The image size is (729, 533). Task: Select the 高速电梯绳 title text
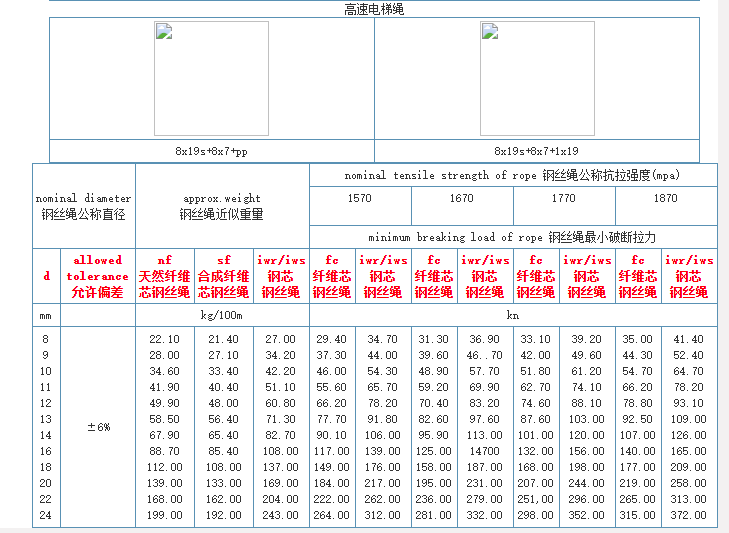click(x=373, y=9)
